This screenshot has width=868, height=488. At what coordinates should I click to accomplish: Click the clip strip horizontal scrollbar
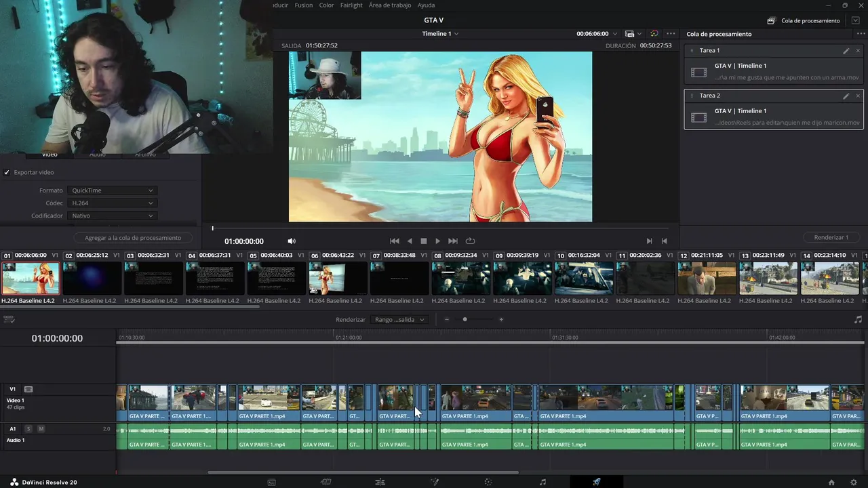point(130,306)
